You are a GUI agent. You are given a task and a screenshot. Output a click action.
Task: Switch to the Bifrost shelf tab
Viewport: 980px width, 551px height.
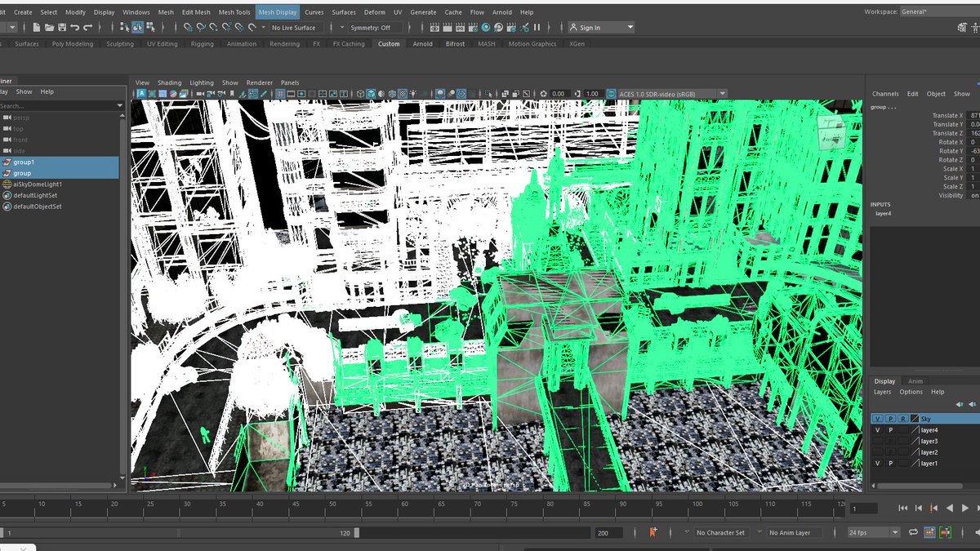(455, 44)
